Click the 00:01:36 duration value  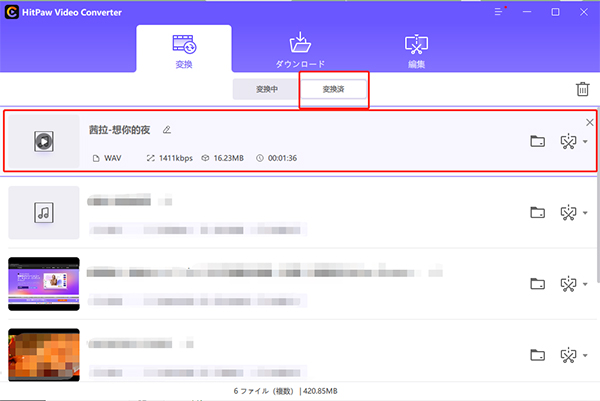282,158
